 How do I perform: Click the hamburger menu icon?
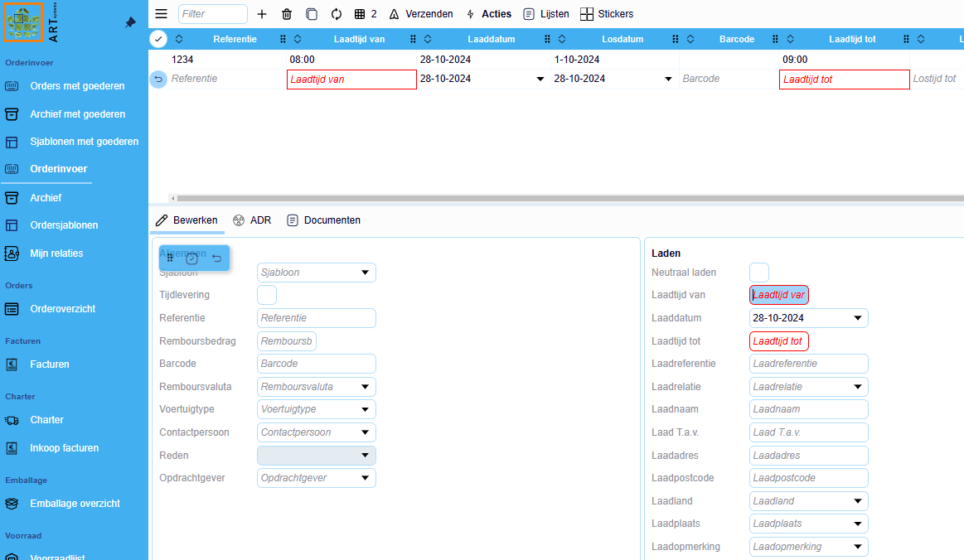point(162,14)
